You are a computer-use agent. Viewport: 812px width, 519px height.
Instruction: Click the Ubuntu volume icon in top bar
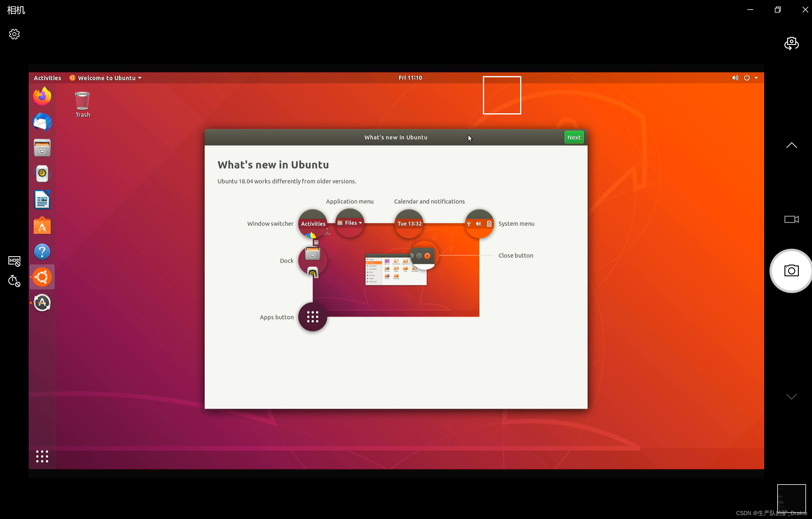click(x=735, y=78)
